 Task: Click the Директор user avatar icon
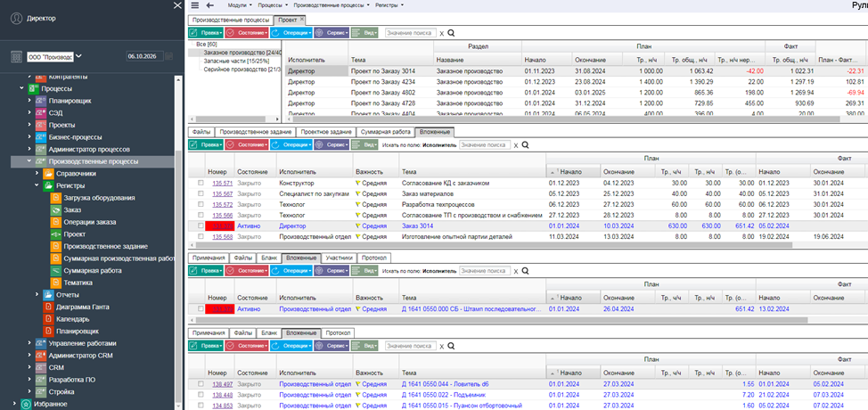pos(15,18)
